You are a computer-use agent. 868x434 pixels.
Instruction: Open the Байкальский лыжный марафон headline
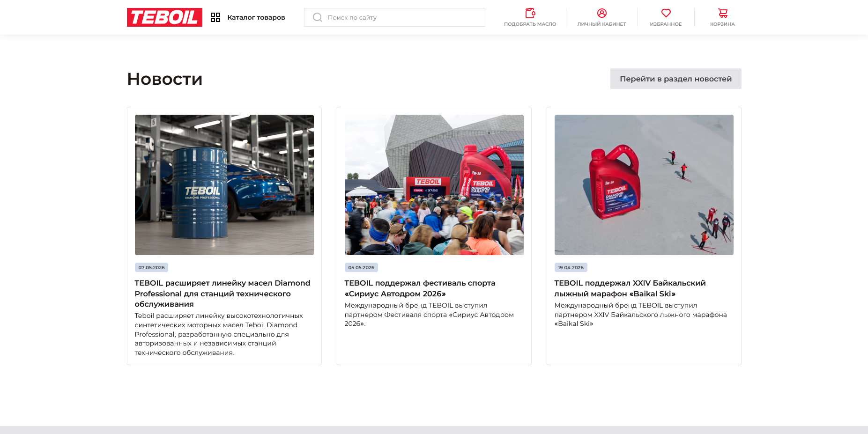point(630,288)
